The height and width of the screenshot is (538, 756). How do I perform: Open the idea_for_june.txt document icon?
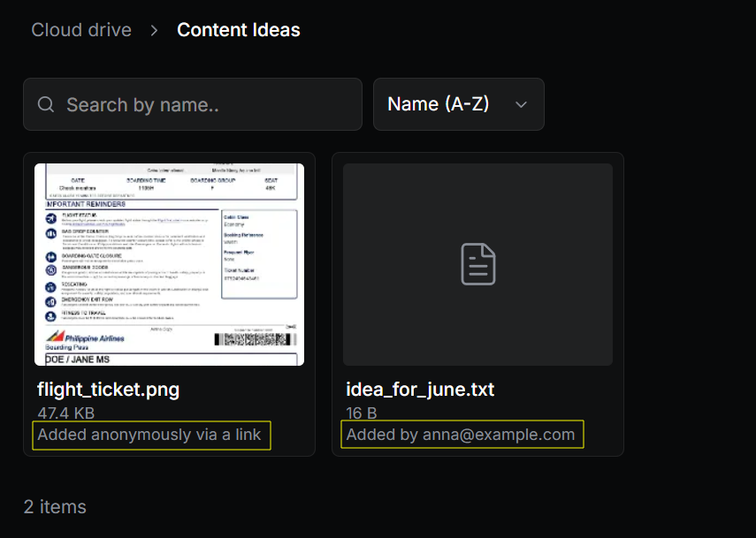coord(477,264)
